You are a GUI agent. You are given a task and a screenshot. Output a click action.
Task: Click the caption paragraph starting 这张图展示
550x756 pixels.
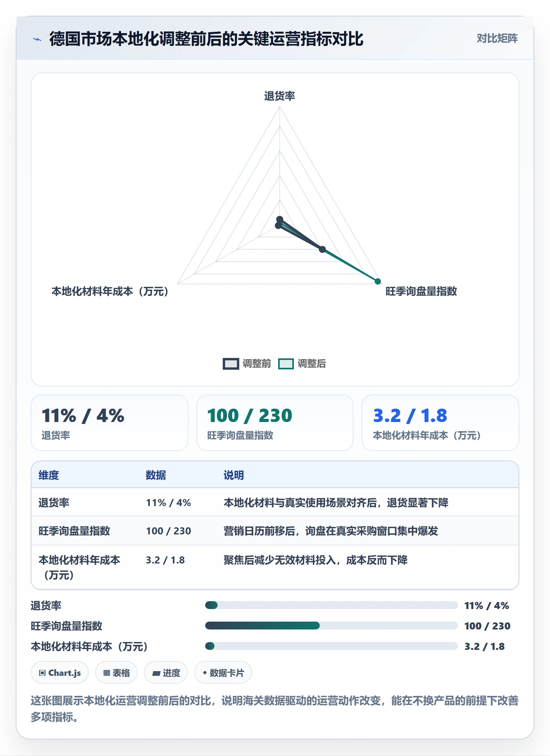tap(275, 708)
